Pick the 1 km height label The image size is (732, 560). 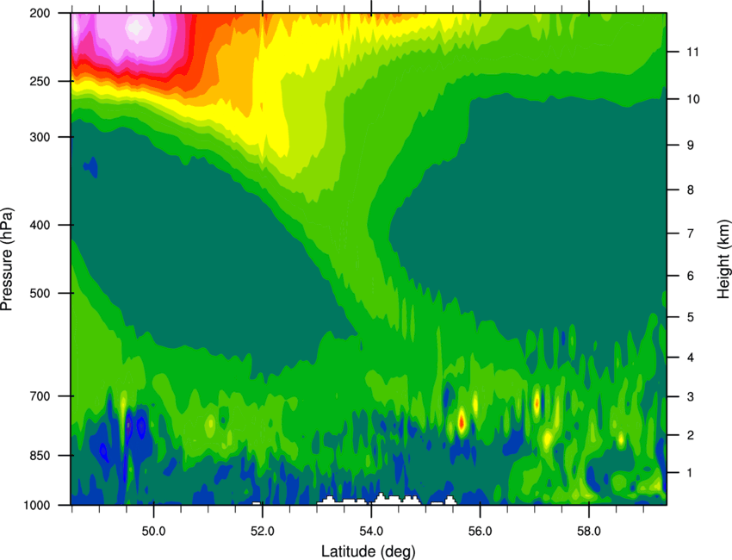(691, 473)
